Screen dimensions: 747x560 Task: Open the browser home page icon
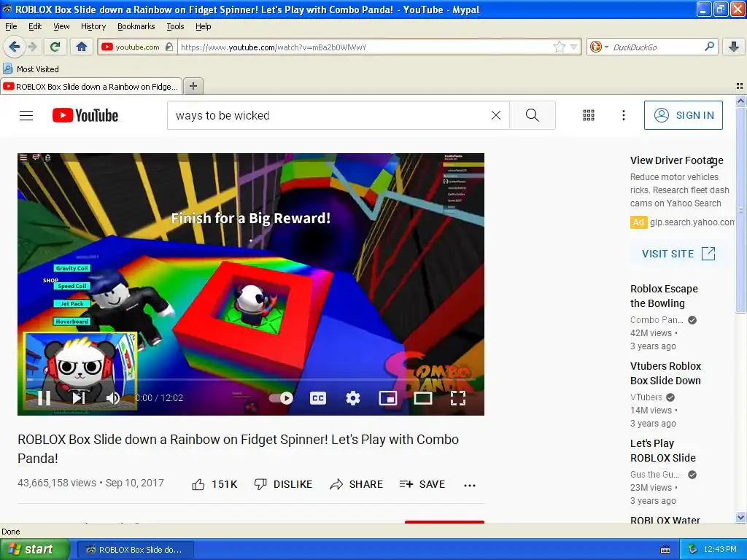pos(82,47)
